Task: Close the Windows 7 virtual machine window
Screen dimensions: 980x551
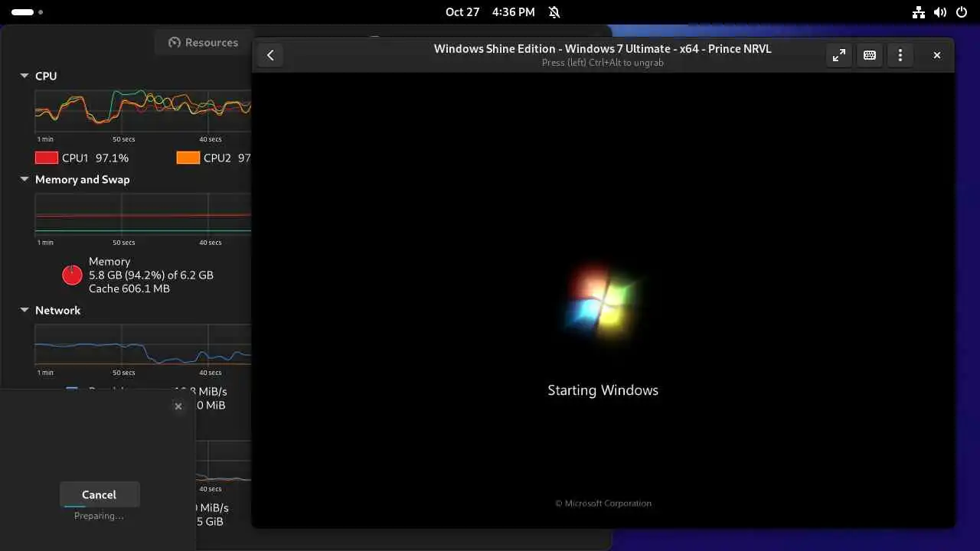Action: (x=936, y=55)
